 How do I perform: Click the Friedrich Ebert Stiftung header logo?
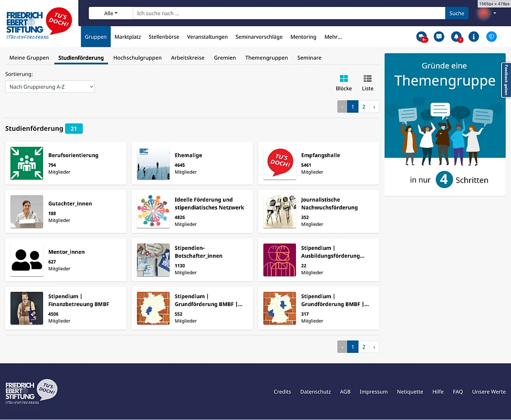pyautogui.click(x=38, y=24)
